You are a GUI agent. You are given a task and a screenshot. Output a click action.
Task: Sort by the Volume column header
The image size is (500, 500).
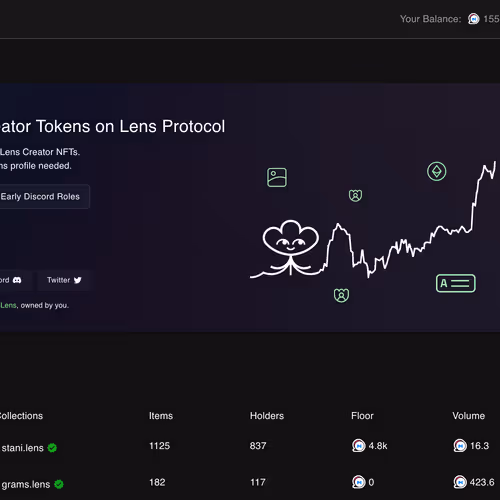coord(469,416)
